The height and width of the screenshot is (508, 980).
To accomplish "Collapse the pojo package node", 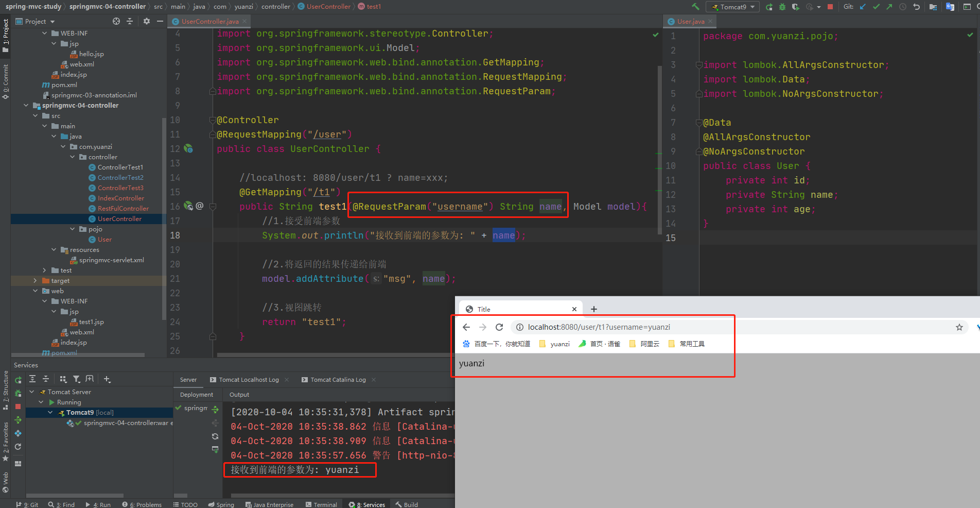I will (73, 229).
